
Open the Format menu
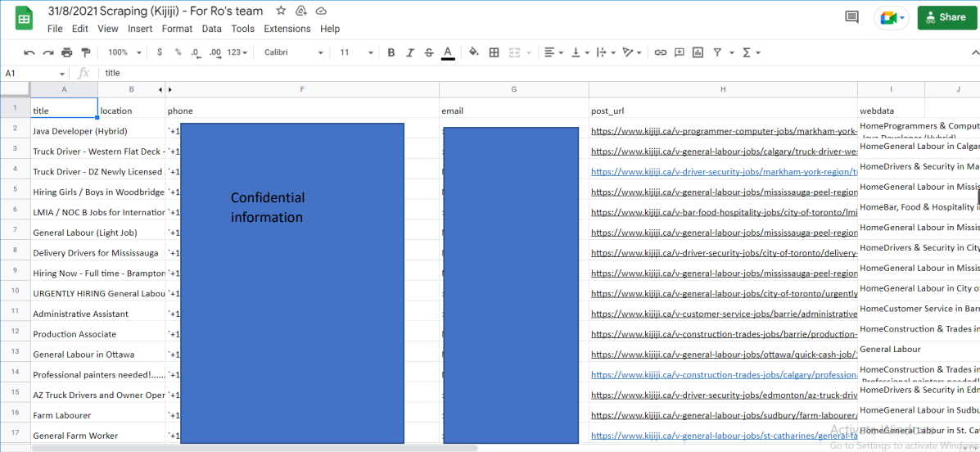177,29
